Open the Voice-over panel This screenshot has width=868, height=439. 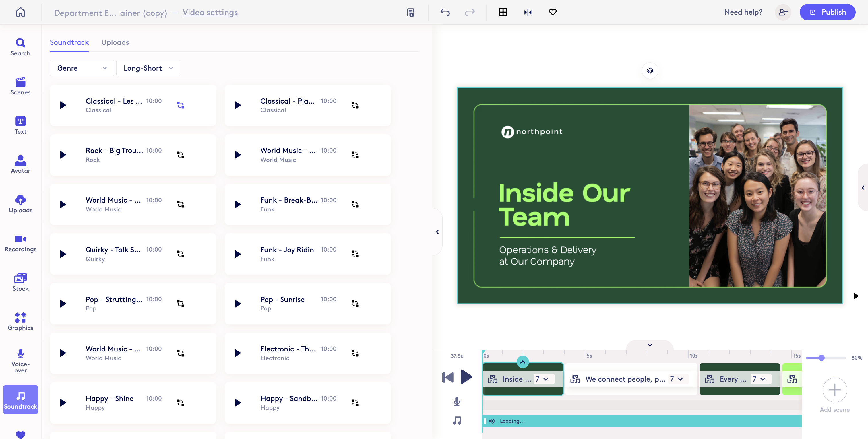20,360
